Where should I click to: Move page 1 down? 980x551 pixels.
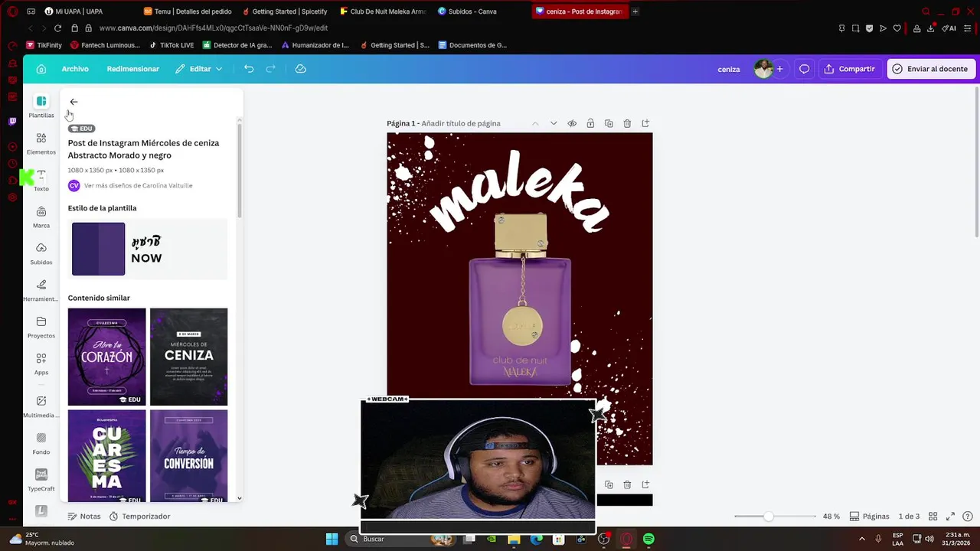[554, 123]
